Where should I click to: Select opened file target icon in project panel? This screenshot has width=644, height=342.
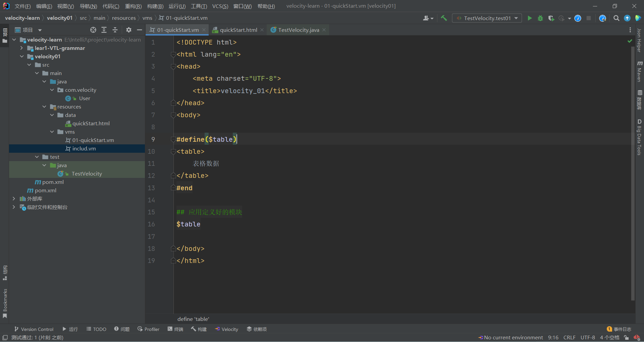pyautogui.click(x=93, y=30)
